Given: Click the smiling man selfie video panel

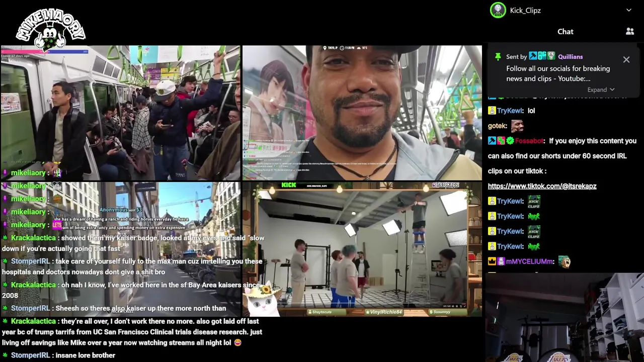Looking at the screenshot, I should point(362,113).
